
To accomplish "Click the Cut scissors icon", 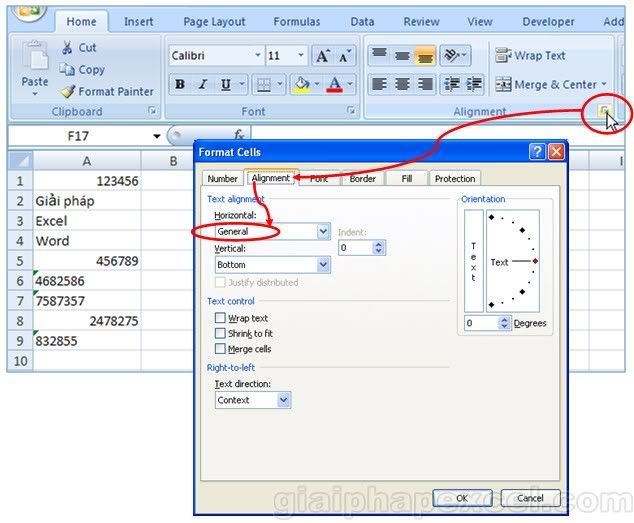I will 67,48.
